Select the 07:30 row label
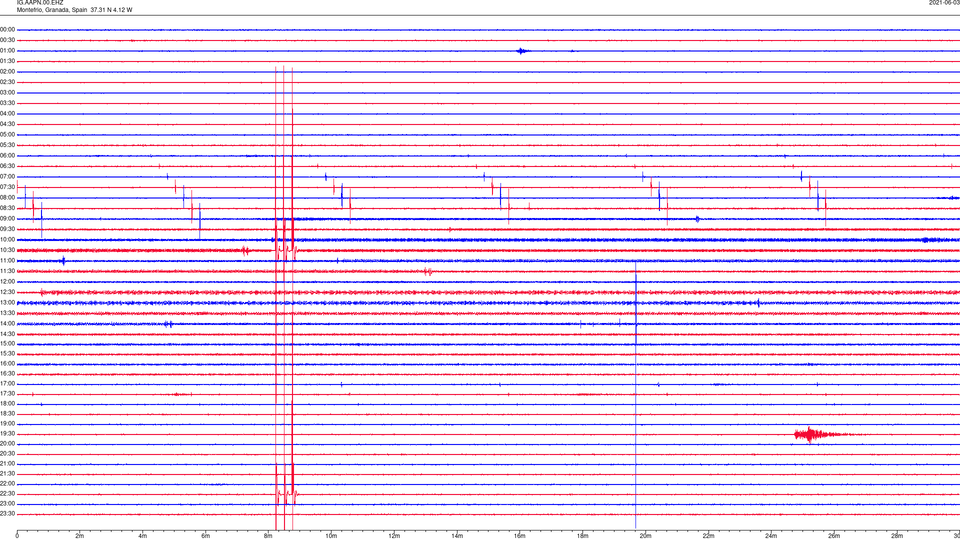Viewport: 960px width, 540px height. pos(7,187)
